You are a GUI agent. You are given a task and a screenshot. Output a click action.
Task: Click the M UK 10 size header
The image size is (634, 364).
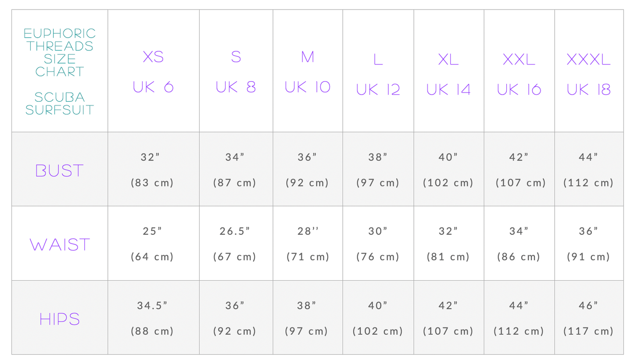[x=308, y=71]
